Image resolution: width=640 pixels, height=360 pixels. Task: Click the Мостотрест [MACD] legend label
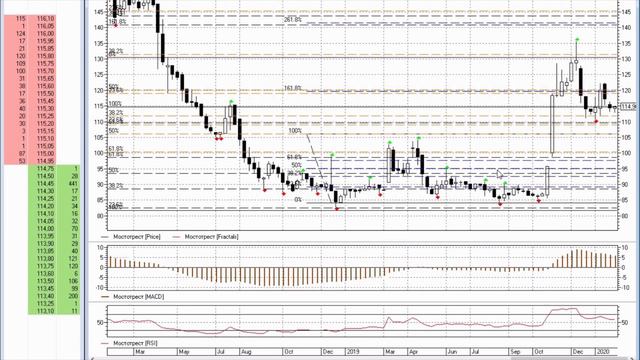click(x=138, y=297)
